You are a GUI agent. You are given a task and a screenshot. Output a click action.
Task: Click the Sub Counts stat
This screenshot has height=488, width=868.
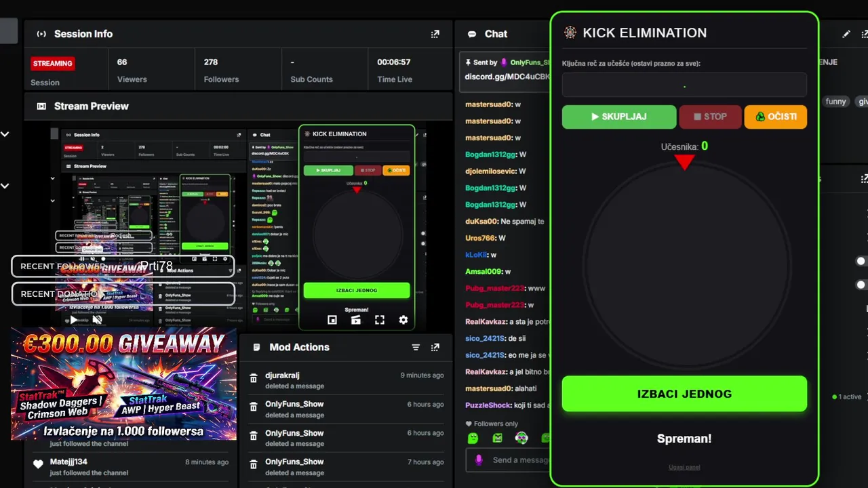311,70
